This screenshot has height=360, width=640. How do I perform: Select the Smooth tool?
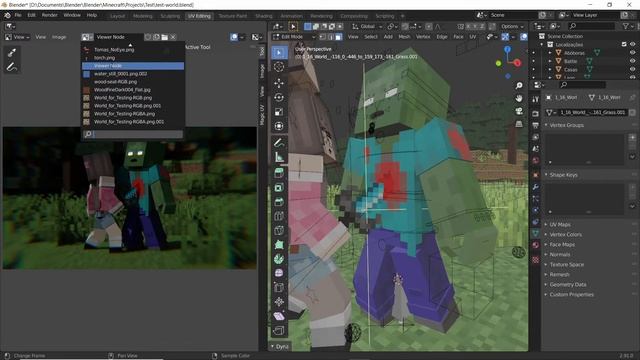[x=279, y=273]
